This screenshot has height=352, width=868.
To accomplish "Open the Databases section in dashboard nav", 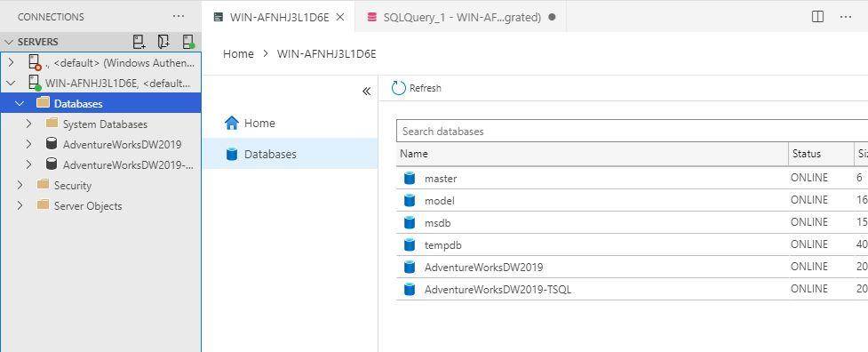I will (x=290, y=154).
